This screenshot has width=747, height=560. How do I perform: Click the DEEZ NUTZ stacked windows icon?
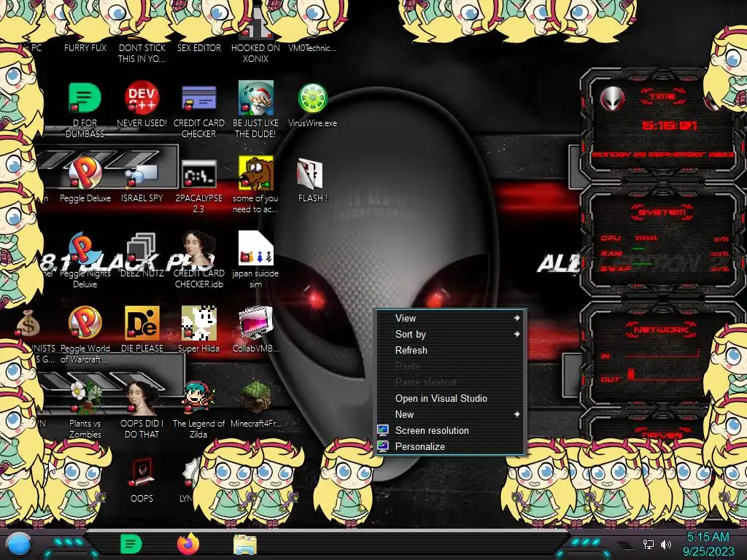[142, 249]
